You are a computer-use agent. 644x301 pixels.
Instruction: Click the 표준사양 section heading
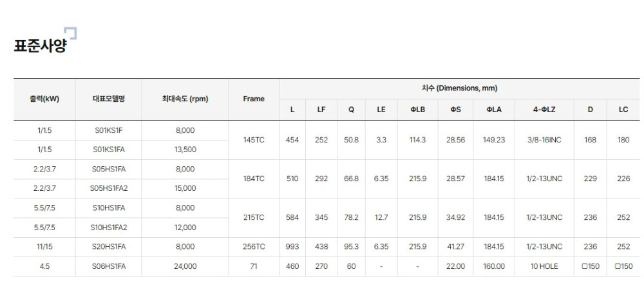39,46
